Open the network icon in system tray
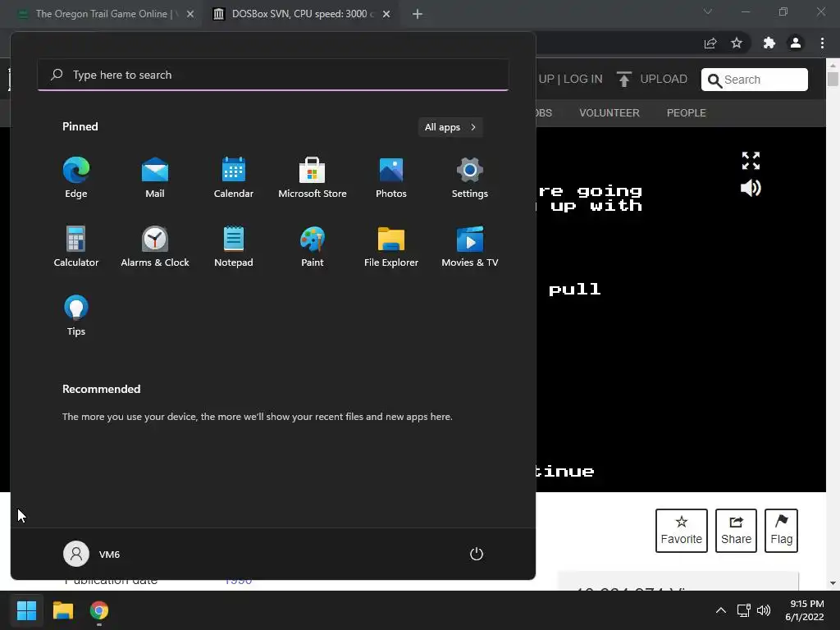Image resolution: width=840 pixels, height=630 pixels. (743, 610)
